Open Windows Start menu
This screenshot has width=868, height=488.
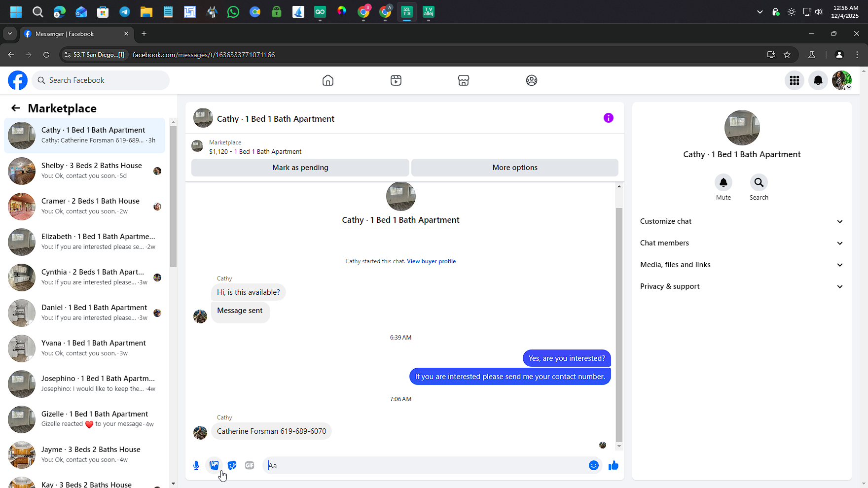[16, 12]
